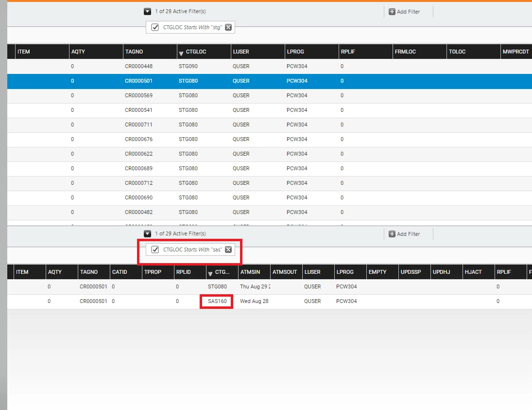Remove the "sas" filter with its X icon
This screenshot has height=410, width=532.
[228, 250]
